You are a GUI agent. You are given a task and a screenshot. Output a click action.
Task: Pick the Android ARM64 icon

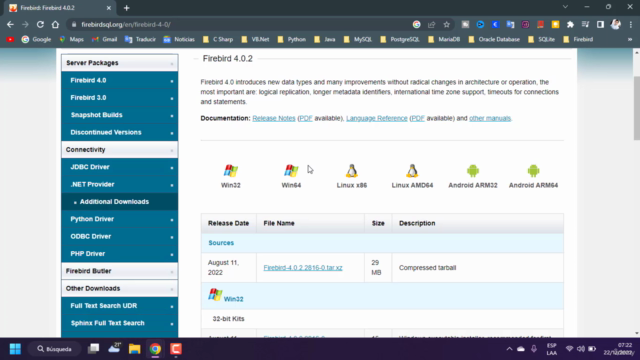[x=533, y=171]
